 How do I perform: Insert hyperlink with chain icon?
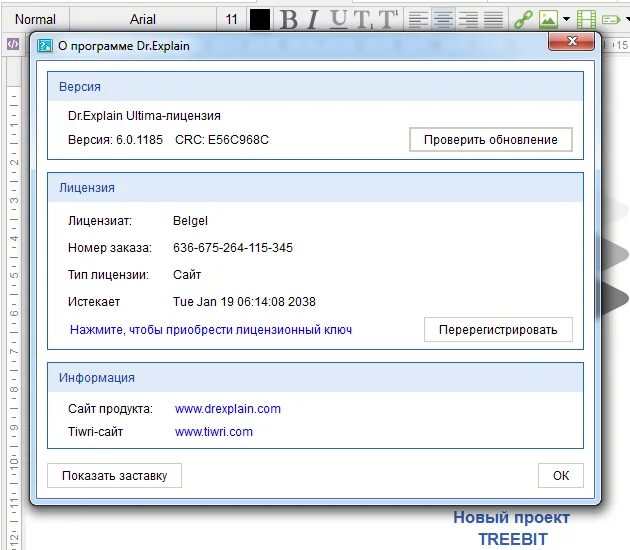pyautogui.click(x=524, y=19)
